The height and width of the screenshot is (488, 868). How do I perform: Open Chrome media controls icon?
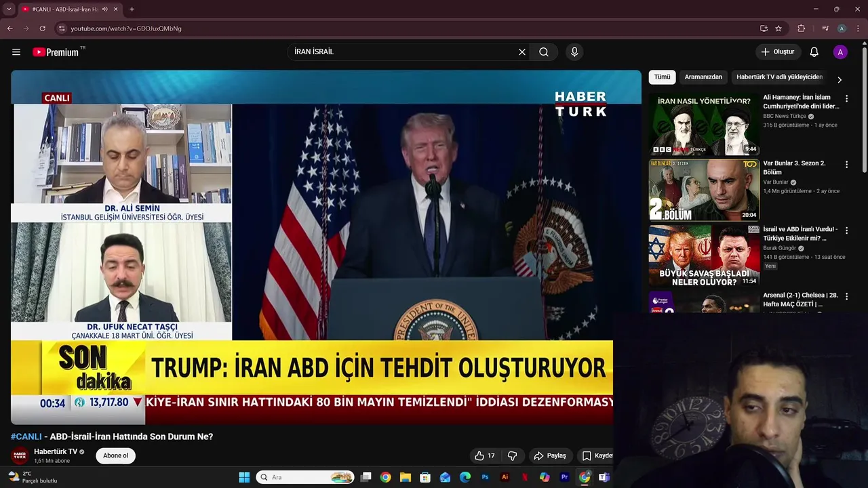point(825,28)
